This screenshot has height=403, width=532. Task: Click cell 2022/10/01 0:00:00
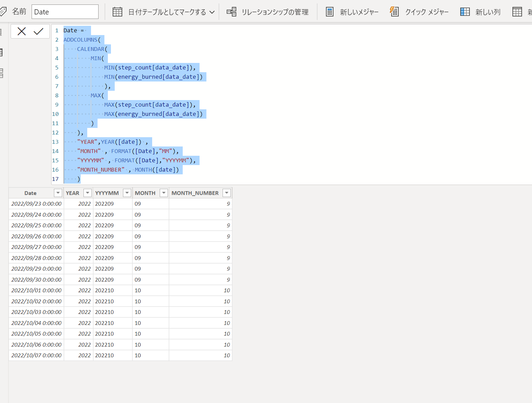pyautogui.click(x=36, y=290)
